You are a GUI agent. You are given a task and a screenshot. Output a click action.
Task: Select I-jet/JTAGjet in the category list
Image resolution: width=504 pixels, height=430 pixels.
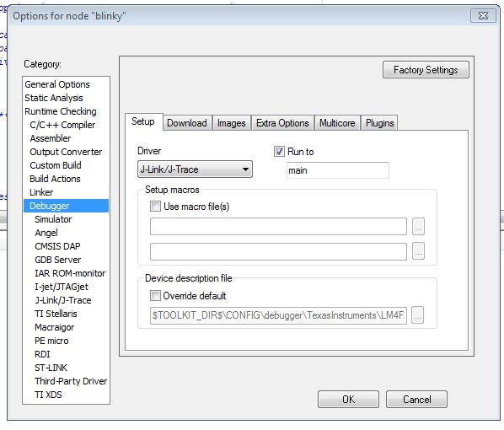pyautogui.click(x=66, y=287)
